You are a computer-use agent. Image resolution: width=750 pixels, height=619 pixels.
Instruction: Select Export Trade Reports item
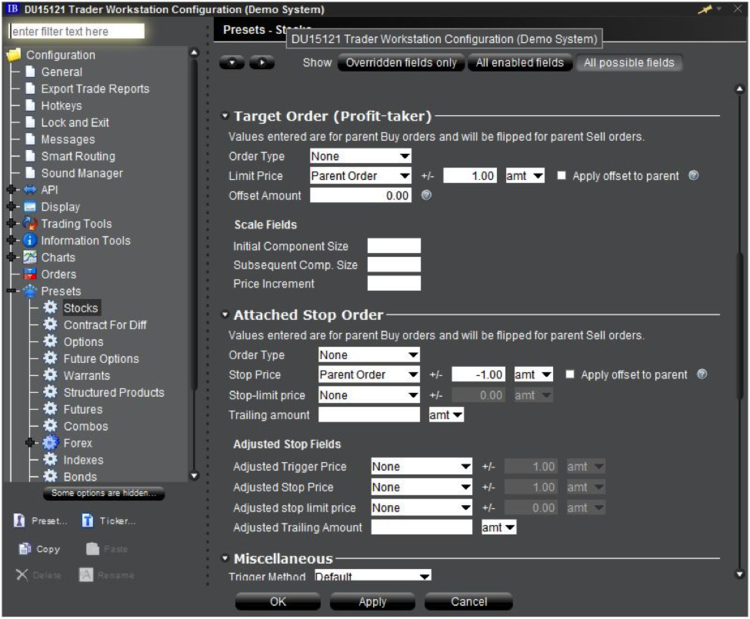pyautogui.click(x=95, y=88)
